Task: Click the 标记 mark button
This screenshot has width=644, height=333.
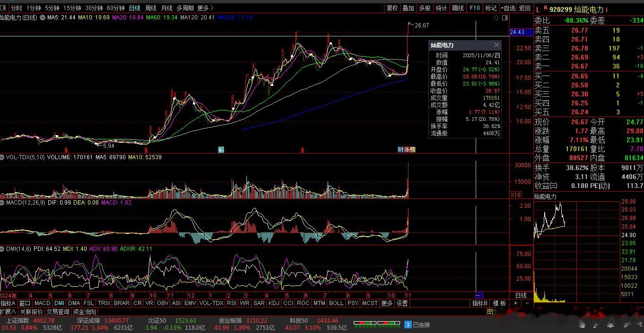Action: 491,8
